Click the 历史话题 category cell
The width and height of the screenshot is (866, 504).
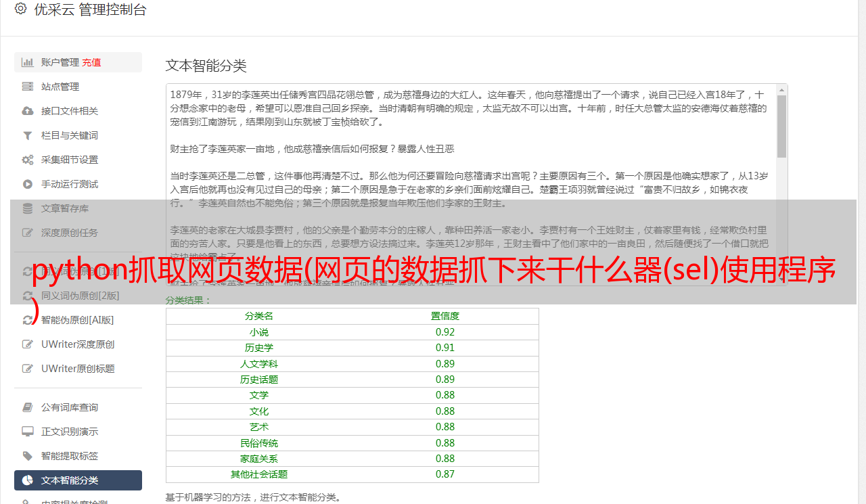click(x=259, y=380)
